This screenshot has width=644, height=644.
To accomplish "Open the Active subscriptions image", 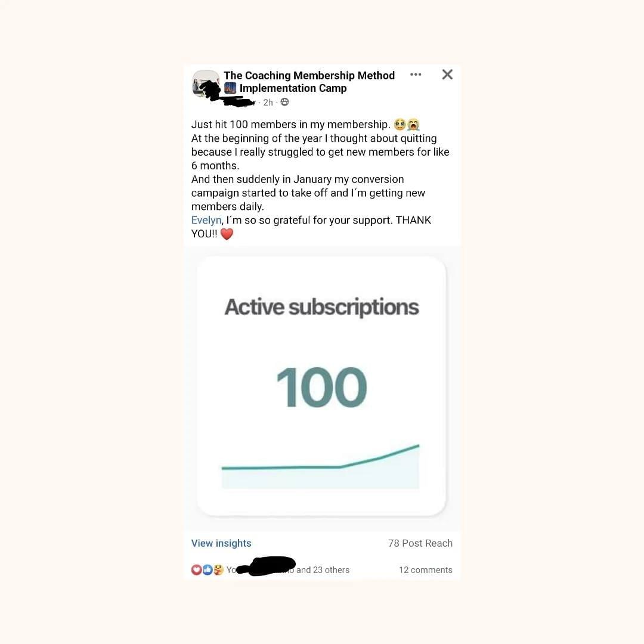I will 321,386.
